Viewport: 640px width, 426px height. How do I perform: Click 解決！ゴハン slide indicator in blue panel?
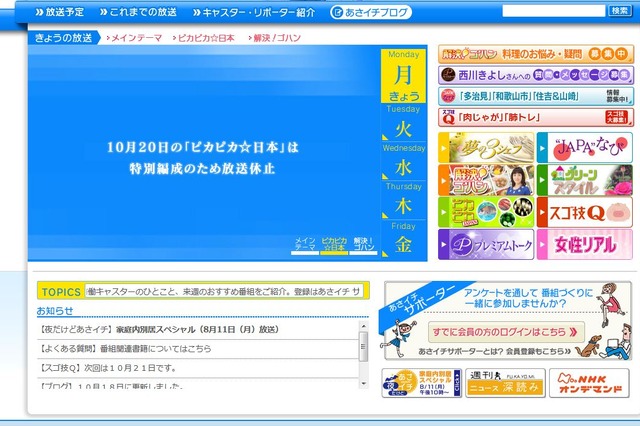point(363,246)
